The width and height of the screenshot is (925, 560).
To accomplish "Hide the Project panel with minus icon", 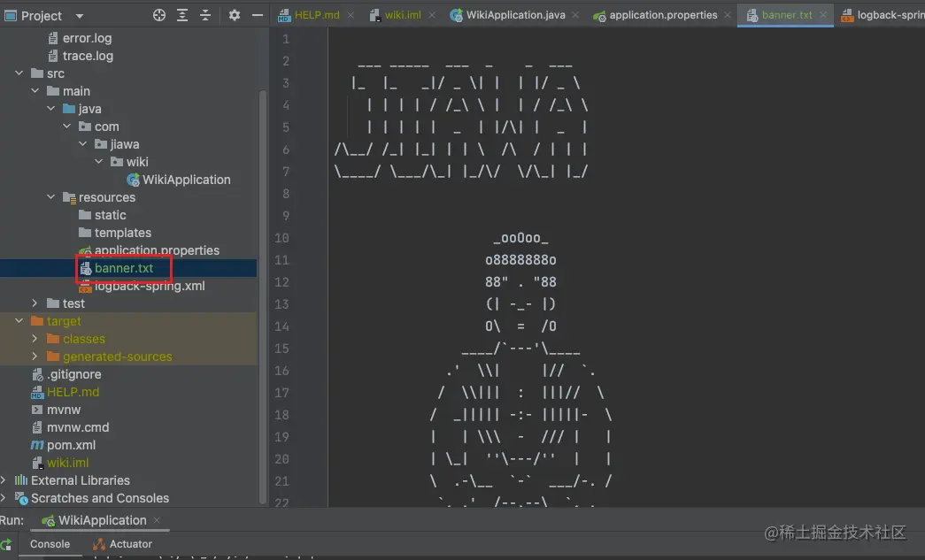I will coord(258,15).
